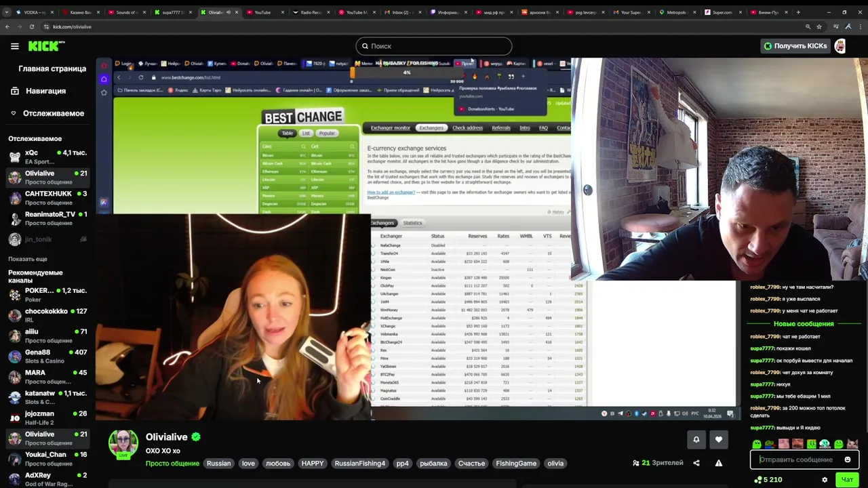Mute audio icon on Olivialive tab
This screenshot has width=868, height=488.
pos(228,12)
